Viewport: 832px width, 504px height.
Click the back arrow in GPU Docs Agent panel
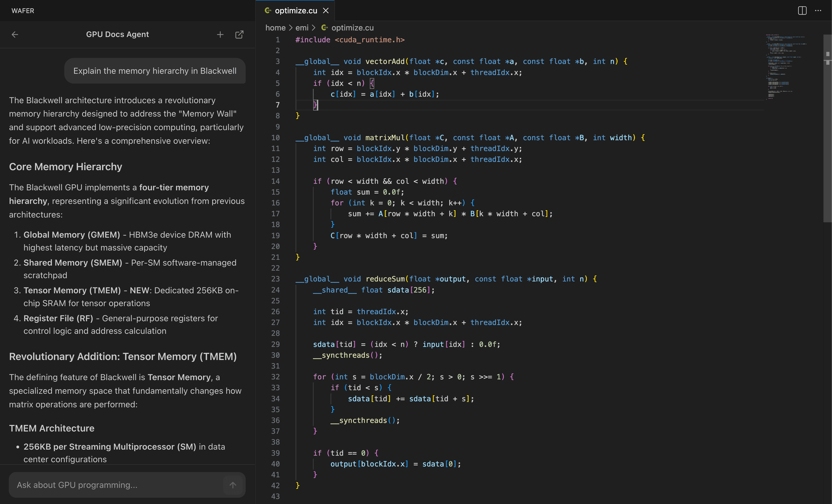[x=15, y=34]
